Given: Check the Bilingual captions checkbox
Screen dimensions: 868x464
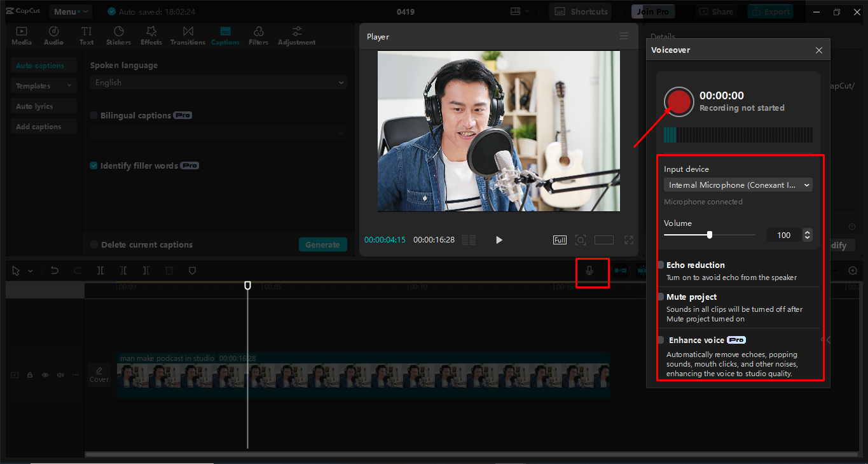Looking at the screenshot, I should point(94,115).
